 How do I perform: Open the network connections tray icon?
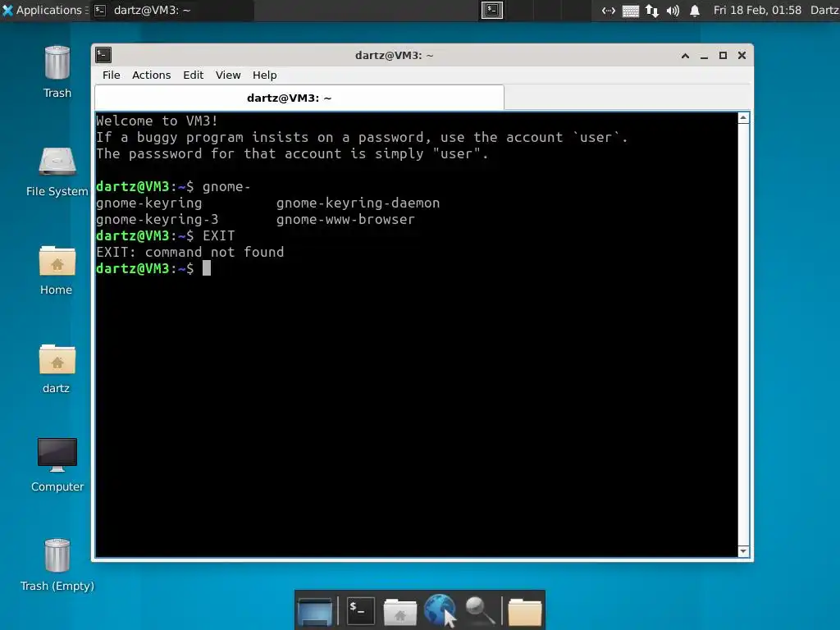[651, 10]
